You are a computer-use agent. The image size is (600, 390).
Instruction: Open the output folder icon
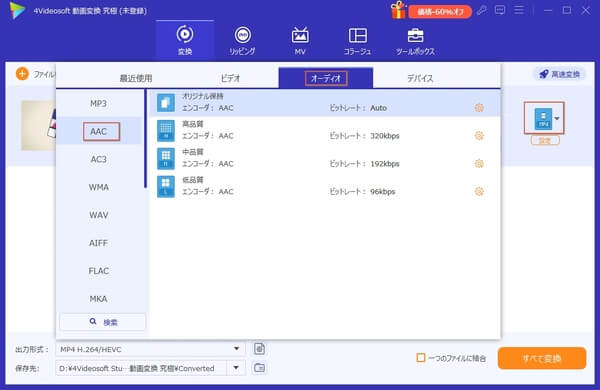(259, 368)
